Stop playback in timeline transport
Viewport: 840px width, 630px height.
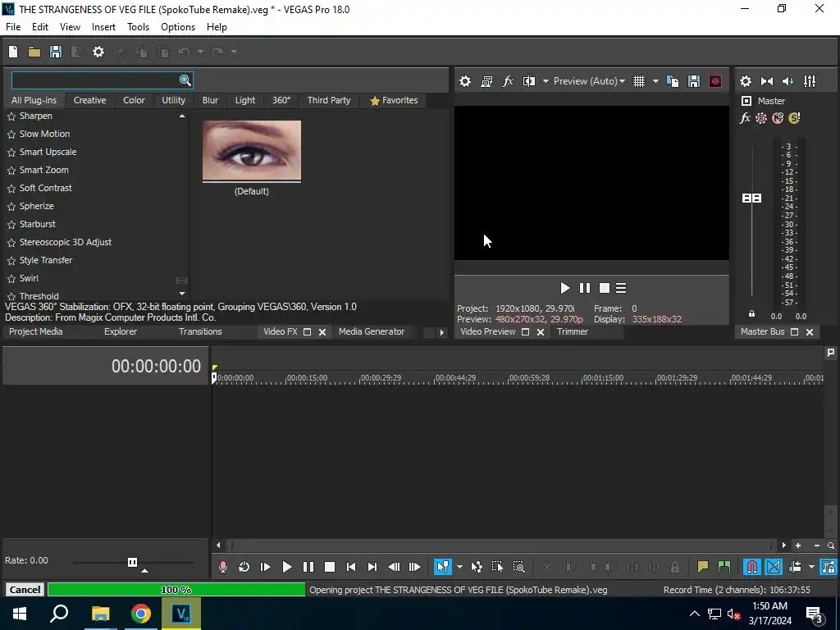click(x=330, y=567)
